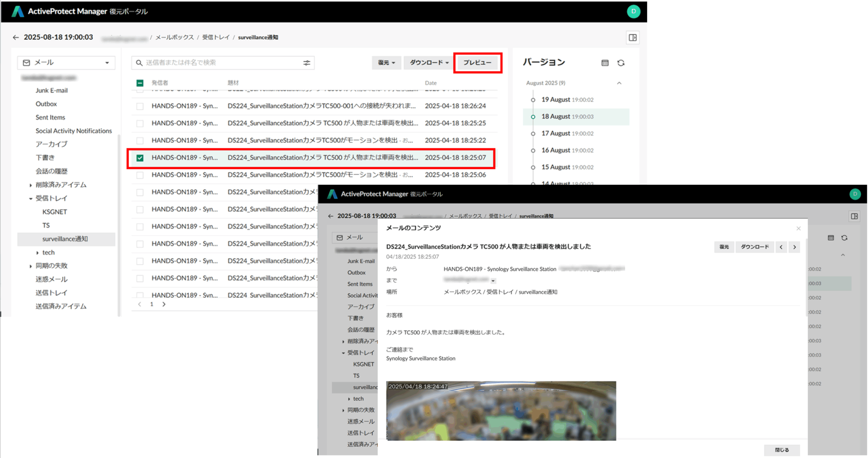Expand the 削除済みアイテム folder in main window
This screenshot has width=868, height=458.
[x=31, y=185]
